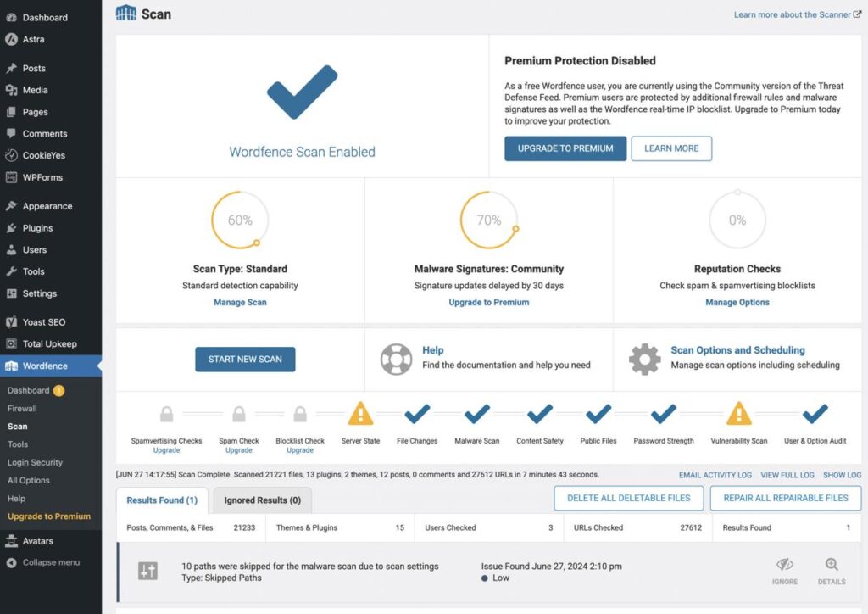868x614 pixels.
Task: Click the Malware Scan checkmark icon
Action: click(x=477, y=414)
